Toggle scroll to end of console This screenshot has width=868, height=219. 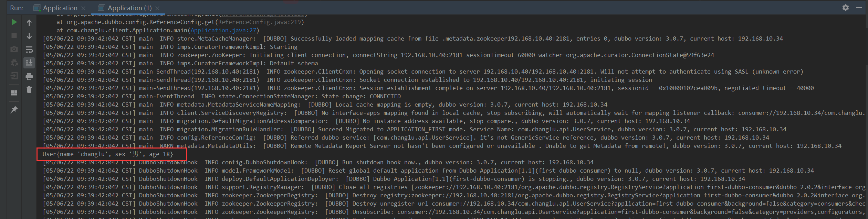29,63
